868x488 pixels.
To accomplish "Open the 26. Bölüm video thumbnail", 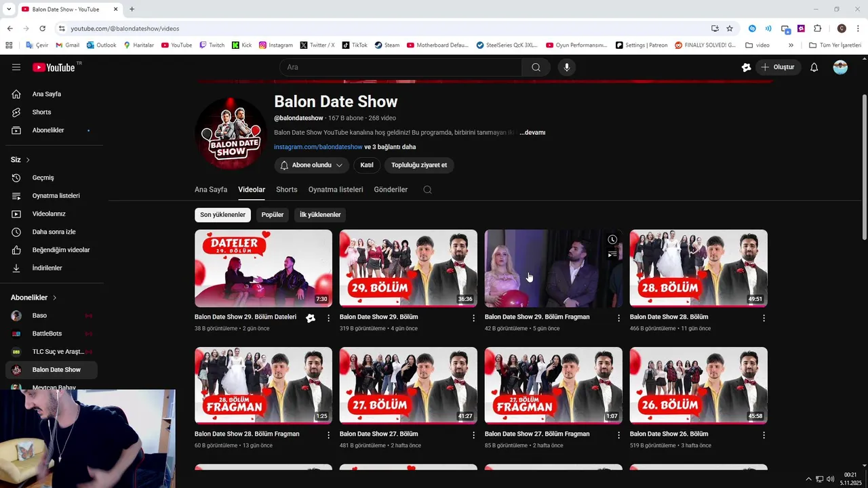I will pos(698,385).
